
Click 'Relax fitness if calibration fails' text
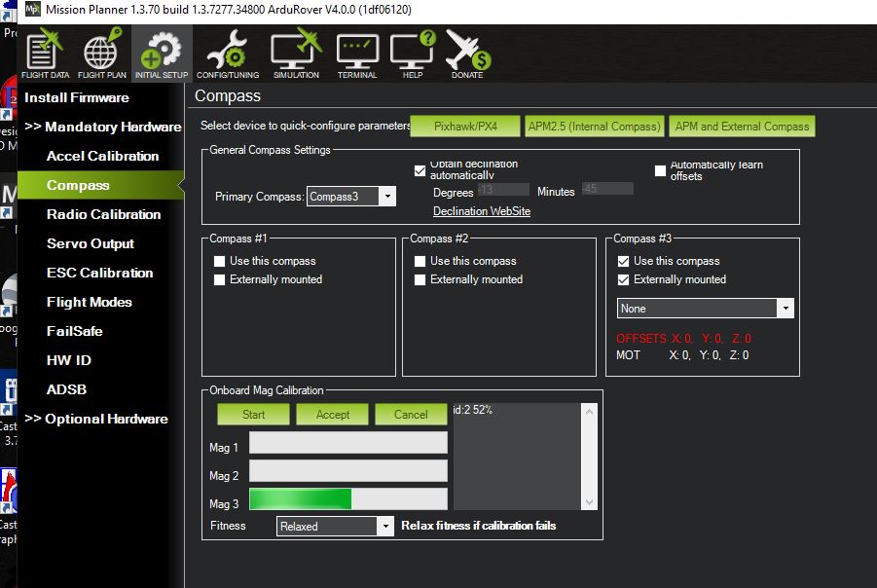point(479,526)
